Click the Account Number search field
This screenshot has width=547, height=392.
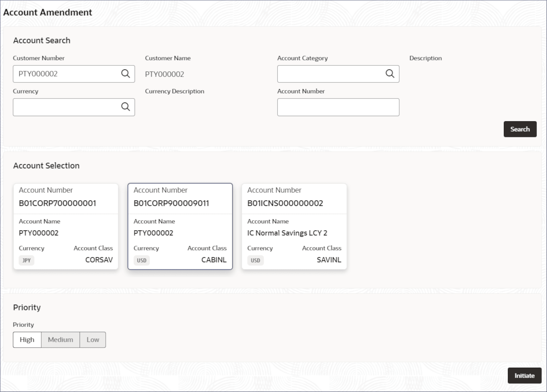(338, 107)
